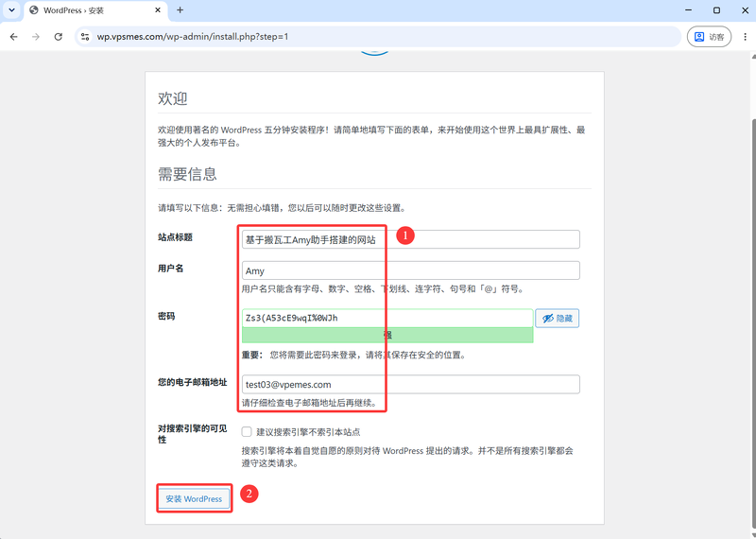Click the 密码 input field
The height and width of the screenshot is (539, 756).
tap(387, 318)
